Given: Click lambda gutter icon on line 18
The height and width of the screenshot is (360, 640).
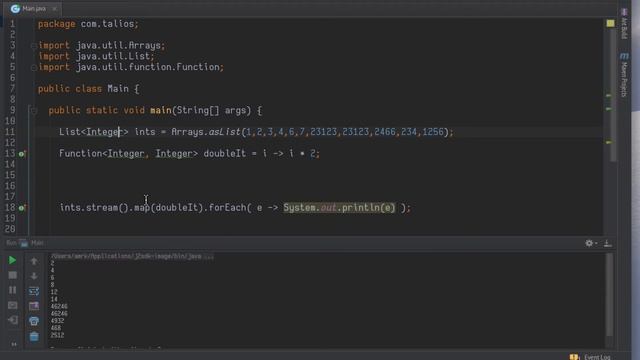Looking at the screenshot, I should (22, 208).
